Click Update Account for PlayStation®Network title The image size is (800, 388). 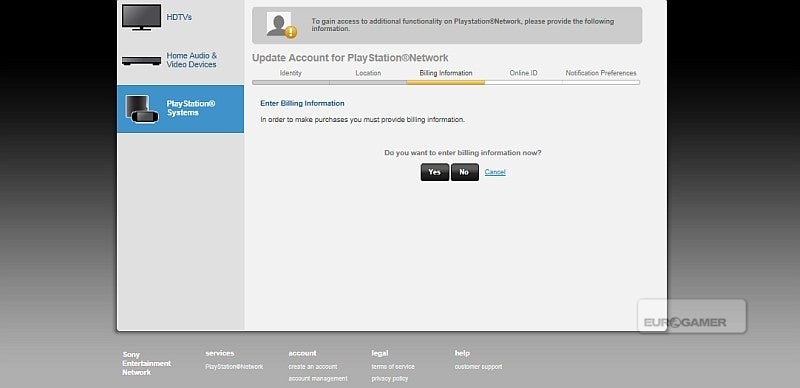tap(351, 58)
